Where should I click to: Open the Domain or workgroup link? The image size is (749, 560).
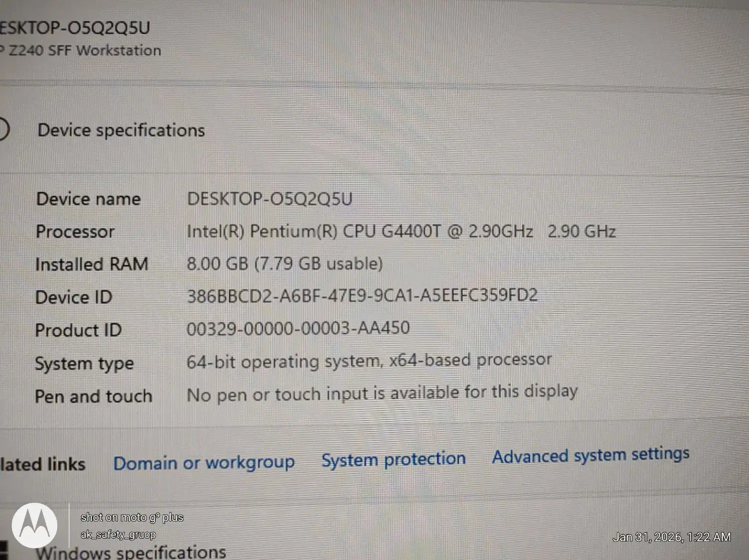(204, 463)
